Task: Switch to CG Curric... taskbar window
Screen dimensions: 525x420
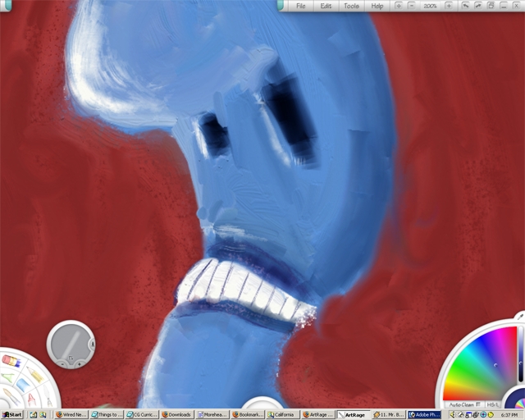Action: point(142,414)
